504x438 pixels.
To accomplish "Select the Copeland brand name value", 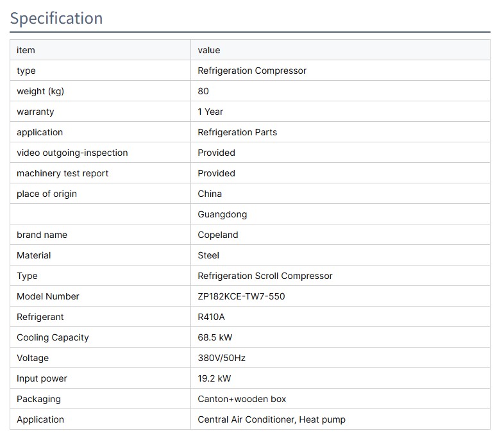I will point(217,235).
